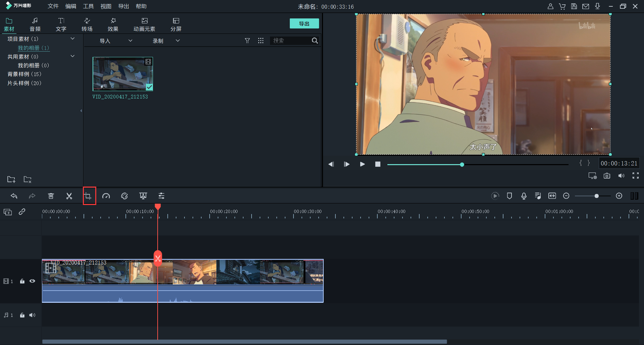Toggle lock on video track 1
The width and height of the screenshot is (644, 345).
tap(22, 281)
